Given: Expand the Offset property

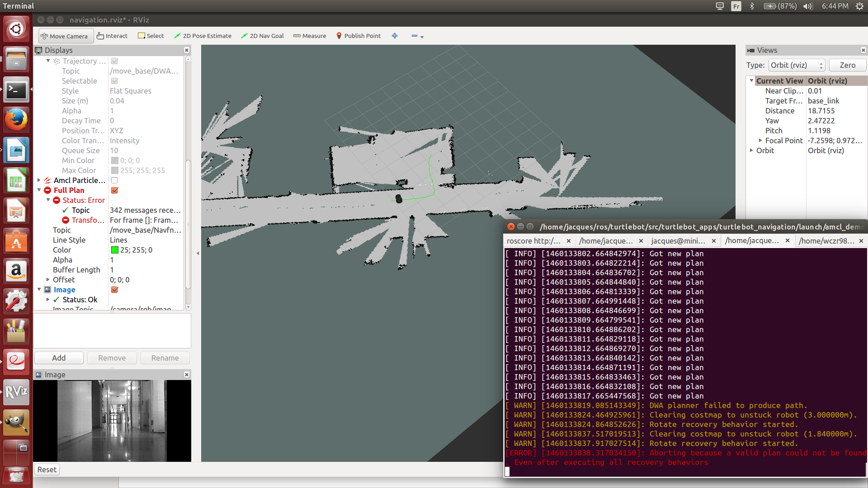Looking at the screenshot, I should (x=48, y=280).
